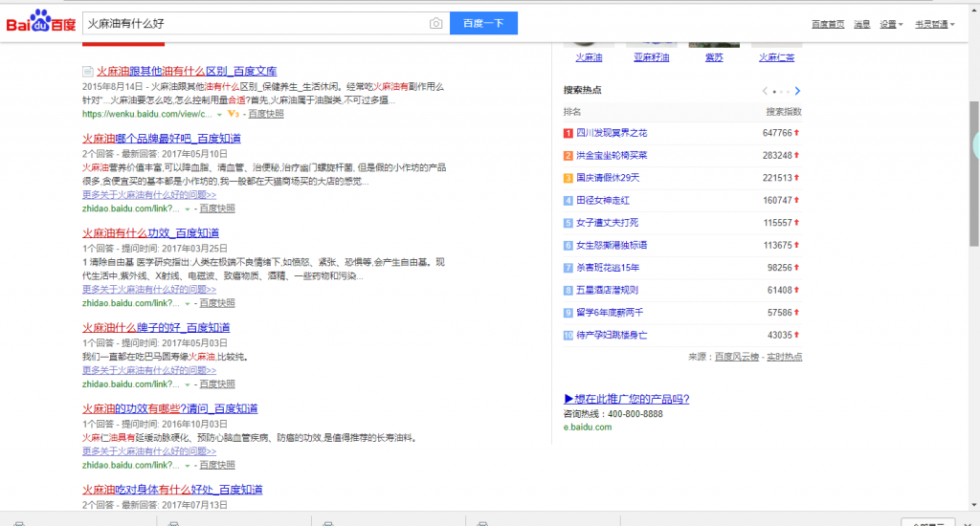
Task: Click the V3 credibility badge
Action: click(234, 114)
